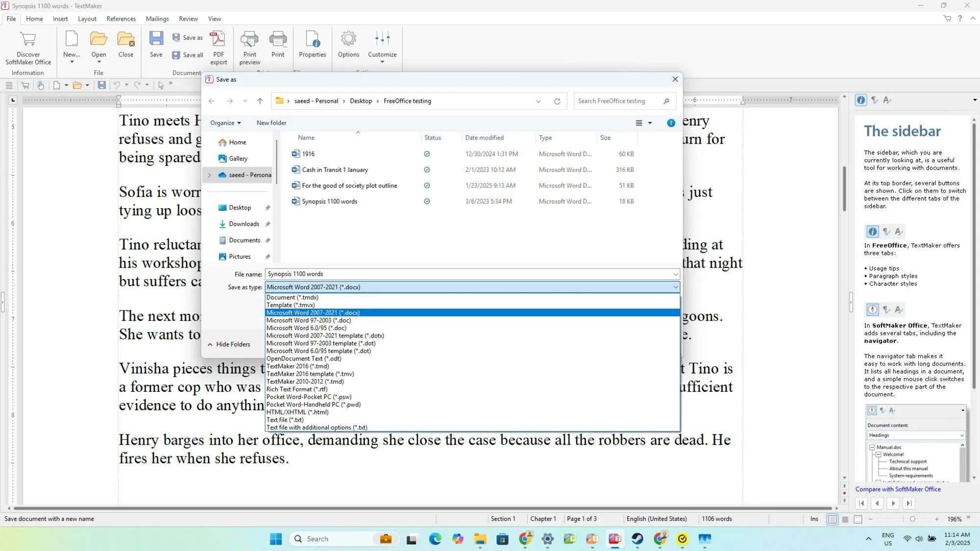The width and height of the screenshot is (980, 551).
Task: Open the Mailings tab
Action: tap(157, 19)
